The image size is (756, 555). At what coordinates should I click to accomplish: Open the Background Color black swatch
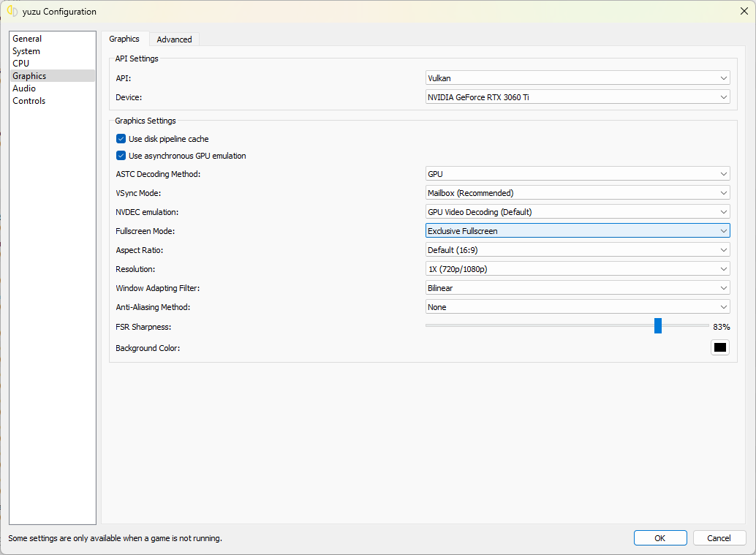(x=719, y=347)
